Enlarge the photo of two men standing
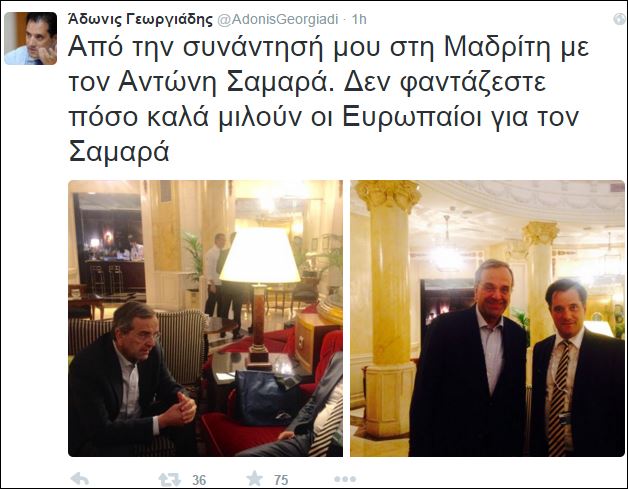Viewport: 628px width, 489px height. [x=487, y=318]
